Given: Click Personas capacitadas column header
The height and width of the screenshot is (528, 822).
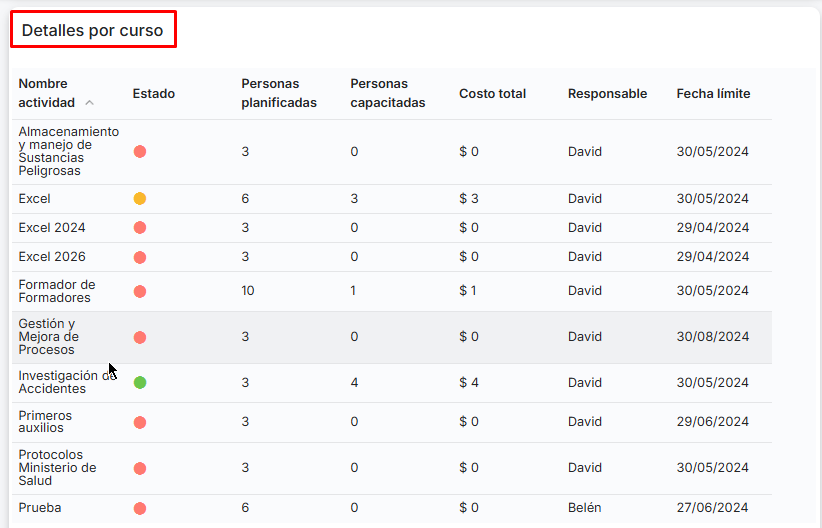Looking at the screenshot, I should [387, 93].
